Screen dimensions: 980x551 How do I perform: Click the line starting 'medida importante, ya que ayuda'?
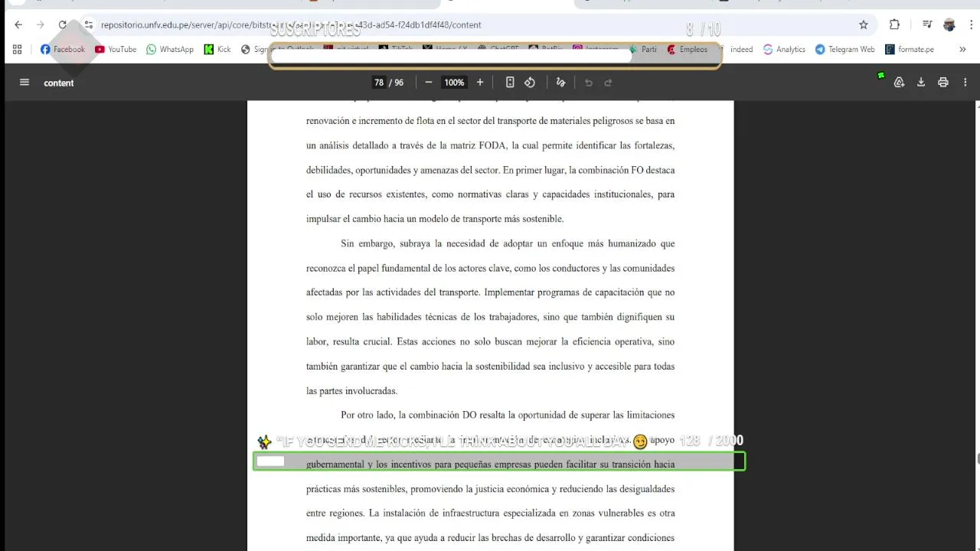click(490, 538)
